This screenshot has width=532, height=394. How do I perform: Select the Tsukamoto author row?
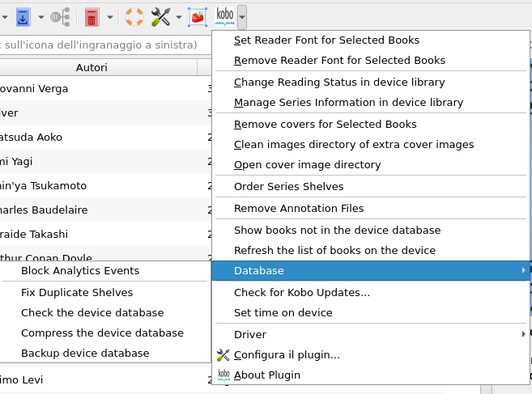pyautogui.click(x=105, y=185)
